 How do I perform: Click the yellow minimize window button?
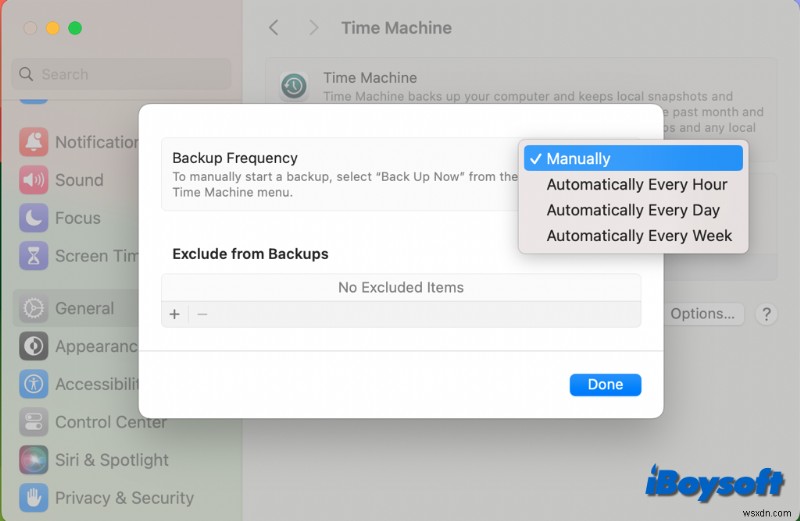click(53, 28)
